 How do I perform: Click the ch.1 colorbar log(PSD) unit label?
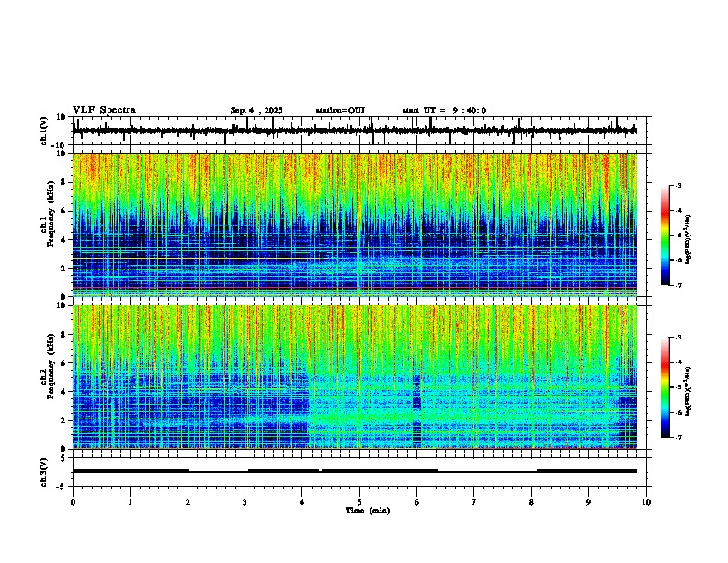[688, 239]
